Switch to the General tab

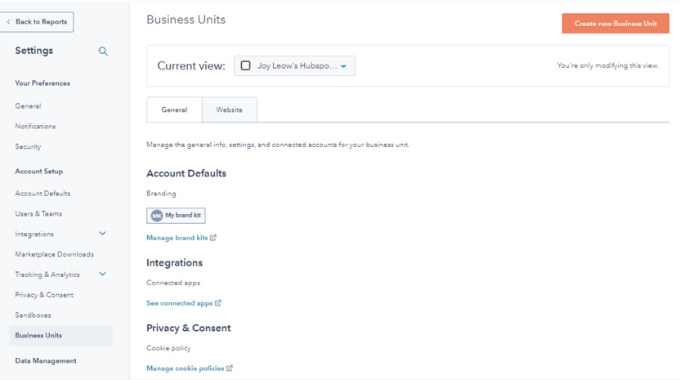174,110
